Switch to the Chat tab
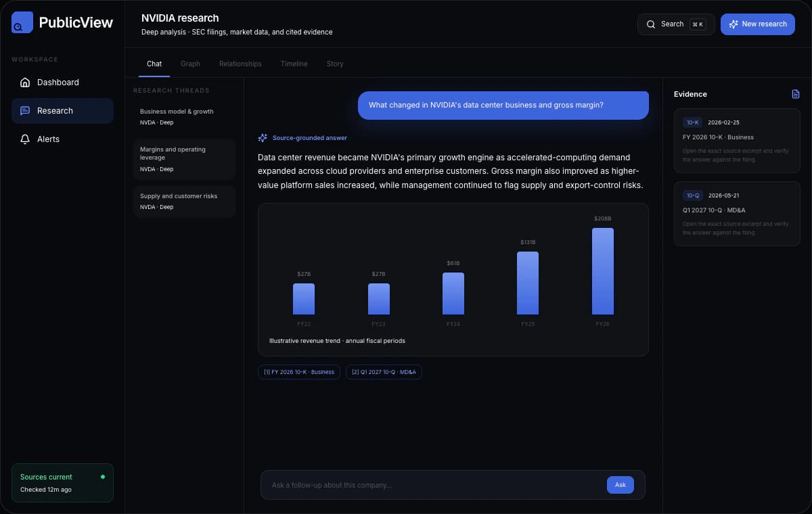812x514 pixels. pyautogui.click(x=154, y=64)
